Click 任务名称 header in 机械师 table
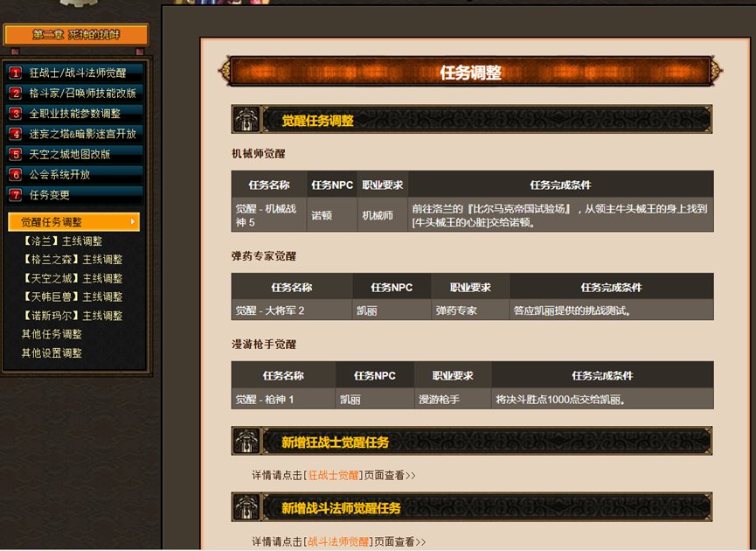The width and height of the screenshot is (756, 551). 269,185
